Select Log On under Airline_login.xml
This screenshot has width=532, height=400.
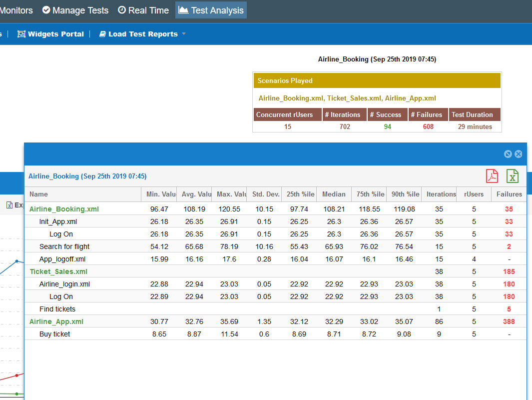point(276,296)
